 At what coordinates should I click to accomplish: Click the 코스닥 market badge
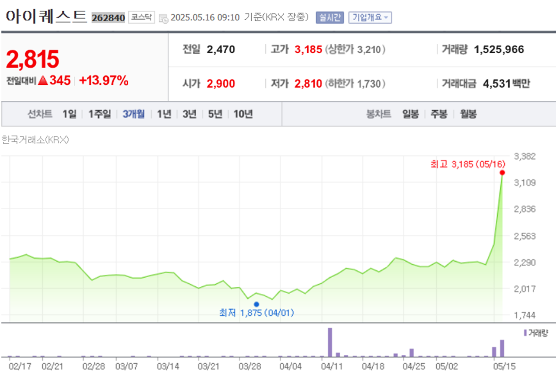(141, 17)
